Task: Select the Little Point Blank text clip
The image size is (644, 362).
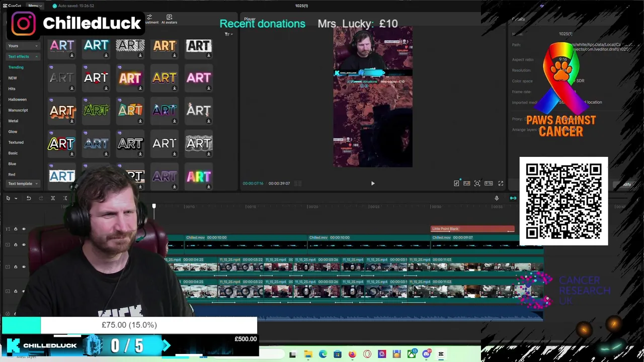Action: click(472, 229)
